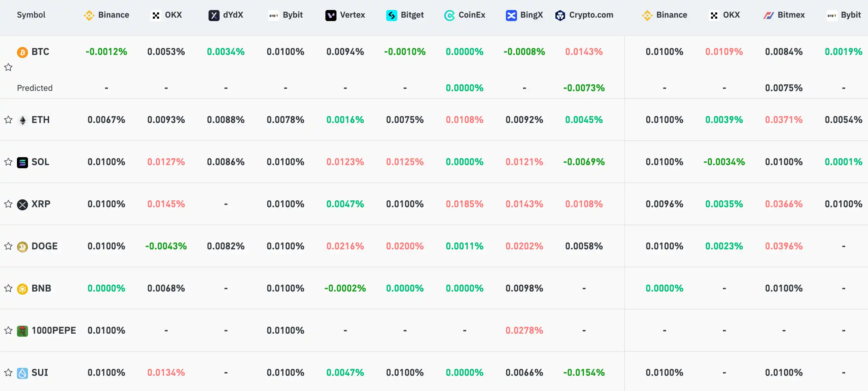
Task: Click the BNB coin icon
Action: click(x=22, y=289)
